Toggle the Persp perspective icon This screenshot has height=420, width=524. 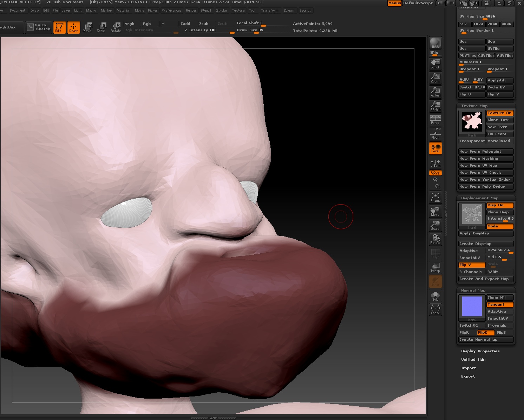coord(435,120)
